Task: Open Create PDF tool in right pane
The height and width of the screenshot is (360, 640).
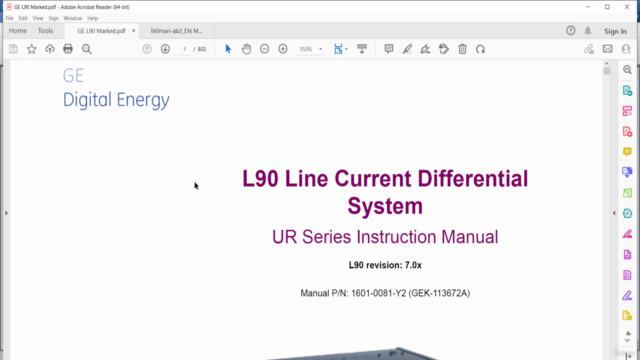Action: (627, 131)
